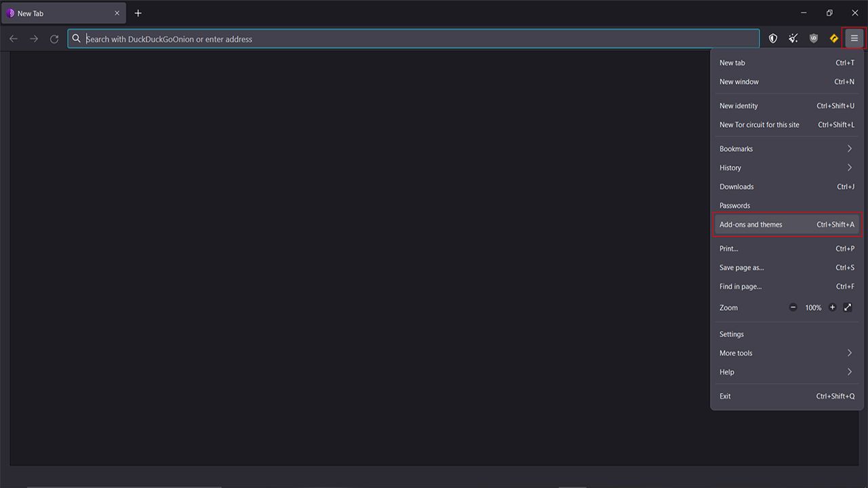Viewport: 868px width, 488px height.
Task: Select Add-ons and themes menu item
Action: pyautogui.click(x=787, y=224)
